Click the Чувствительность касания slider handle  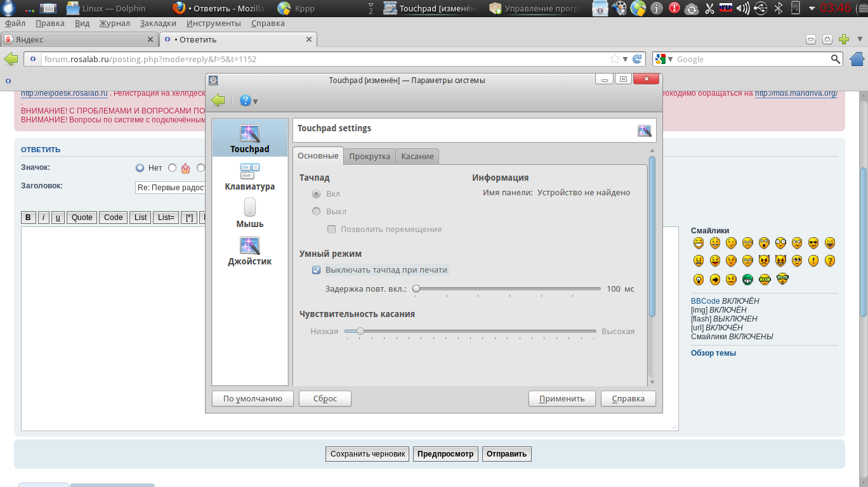(x=360, y=331)
